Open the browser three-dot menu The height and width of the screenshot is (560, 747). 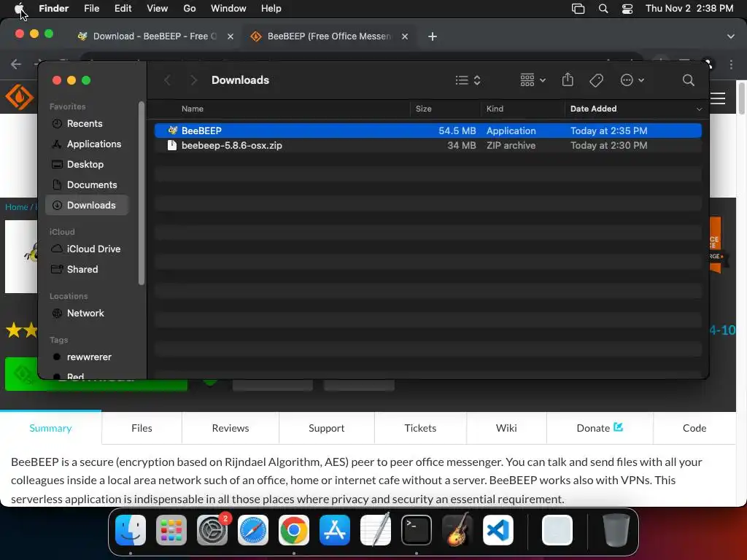(731, 64)
